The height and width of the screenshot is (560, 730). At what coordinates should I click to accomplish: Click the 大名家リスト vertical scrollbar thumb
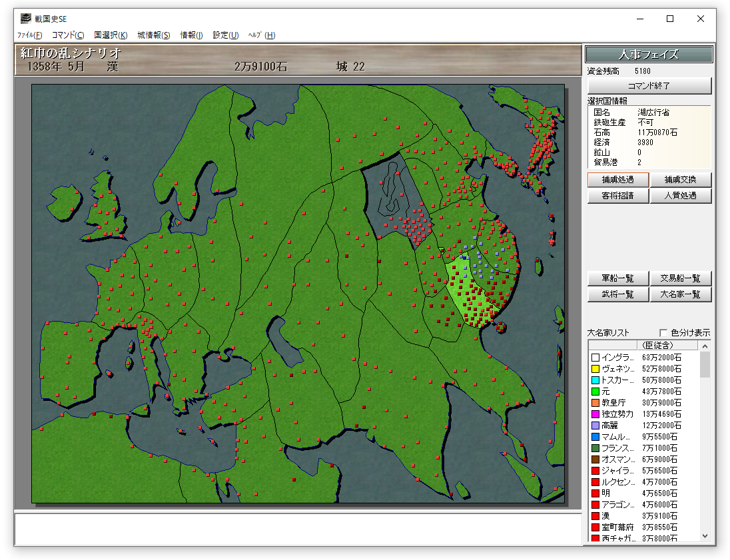click(705, 364)
